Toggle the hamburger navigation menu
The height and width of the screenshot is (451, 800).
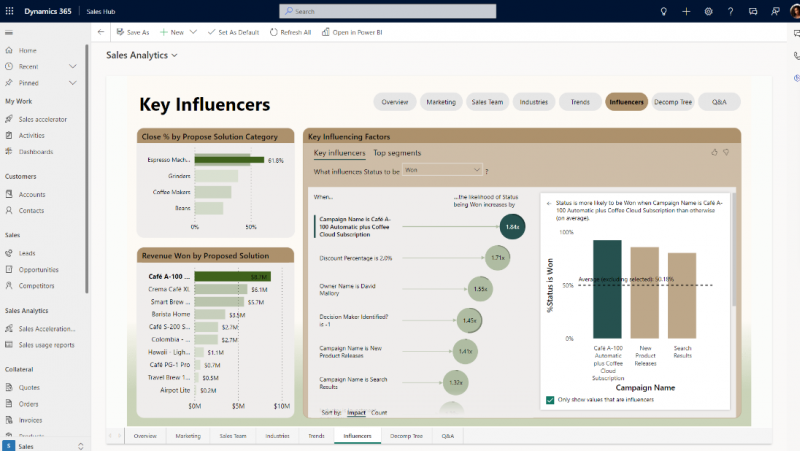tap(9, 32)
